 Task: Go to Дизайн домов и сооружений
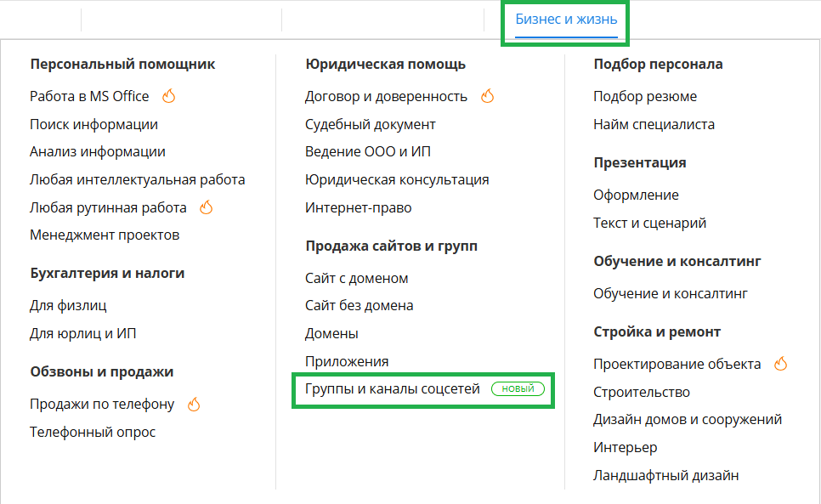pyautogui.click(x=687, y=419)
